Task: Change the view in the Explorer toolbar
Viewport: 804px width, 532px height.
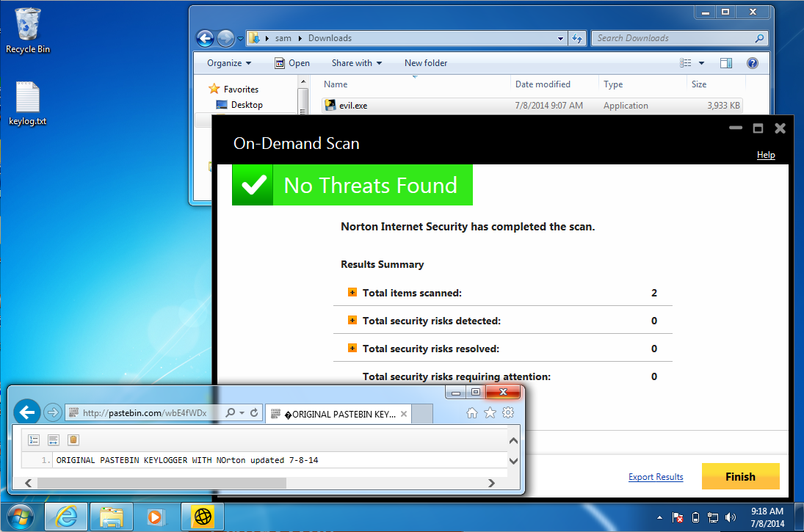Action: 686,63
